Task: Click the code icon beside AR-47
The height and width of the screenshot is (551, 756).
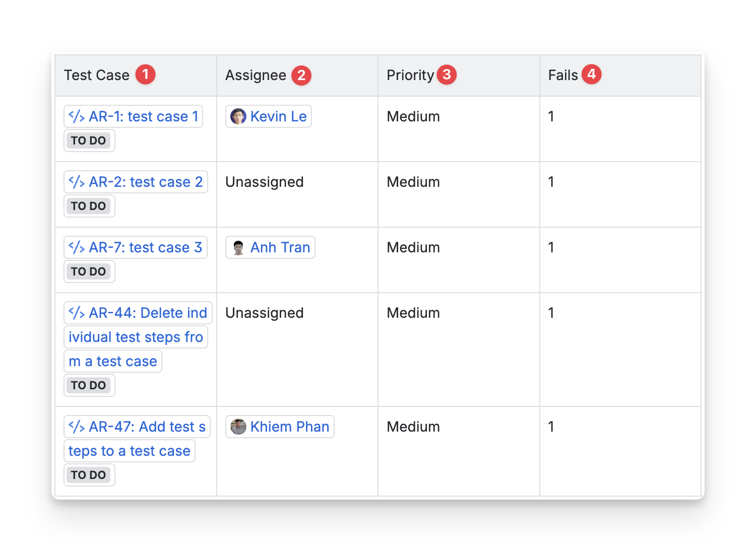Action: pos(76,427)
